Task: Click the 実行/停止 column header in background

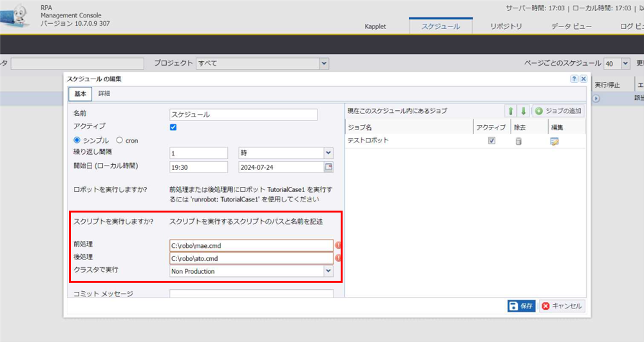Action: (x=613, y=85)
